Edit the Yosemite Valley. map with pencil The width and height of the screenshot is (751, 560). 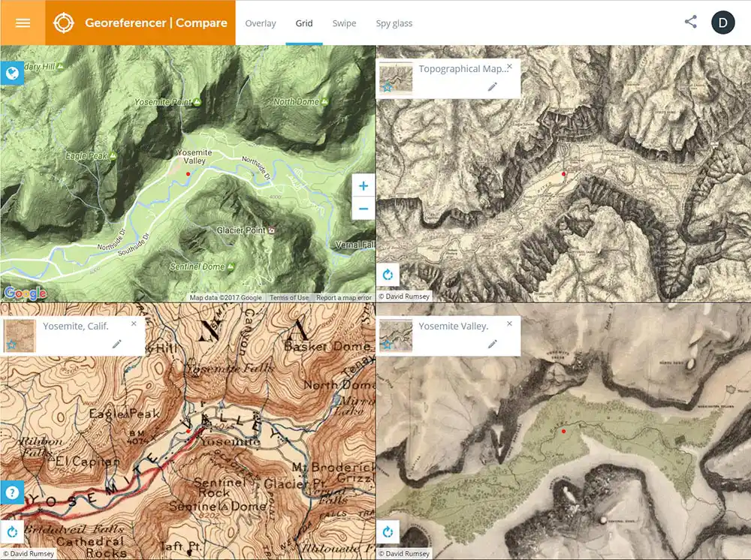pos(493,344)
